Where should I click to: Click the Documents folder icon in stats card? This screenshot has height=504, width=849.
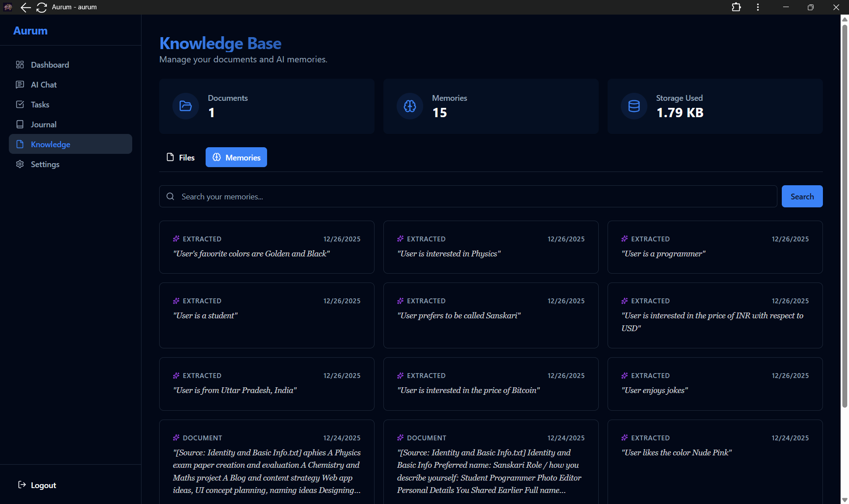[x=185, y=106]
